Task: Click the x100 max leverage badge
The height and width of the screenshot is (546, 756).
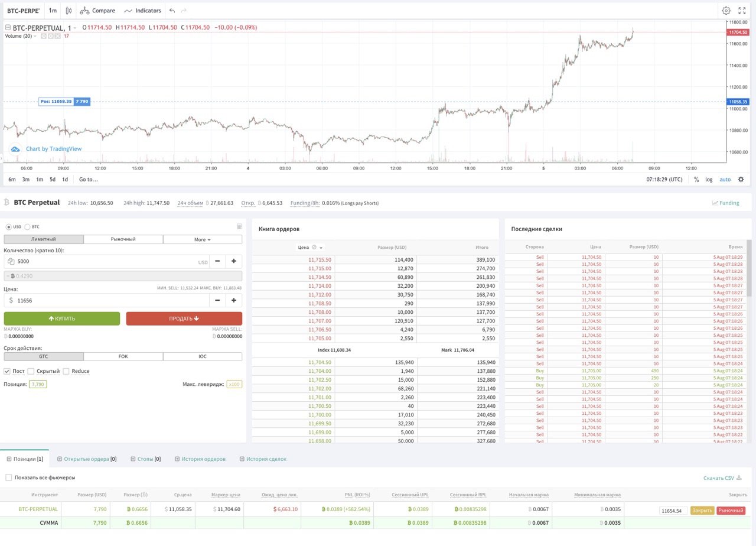Action: (x=234, y=384)
